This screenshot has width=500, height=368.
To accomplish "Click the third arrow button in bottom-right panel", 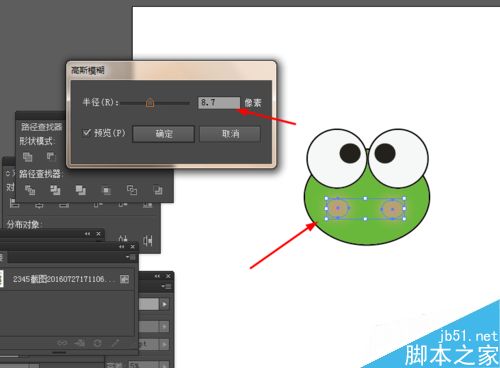I will click(164, 344).
